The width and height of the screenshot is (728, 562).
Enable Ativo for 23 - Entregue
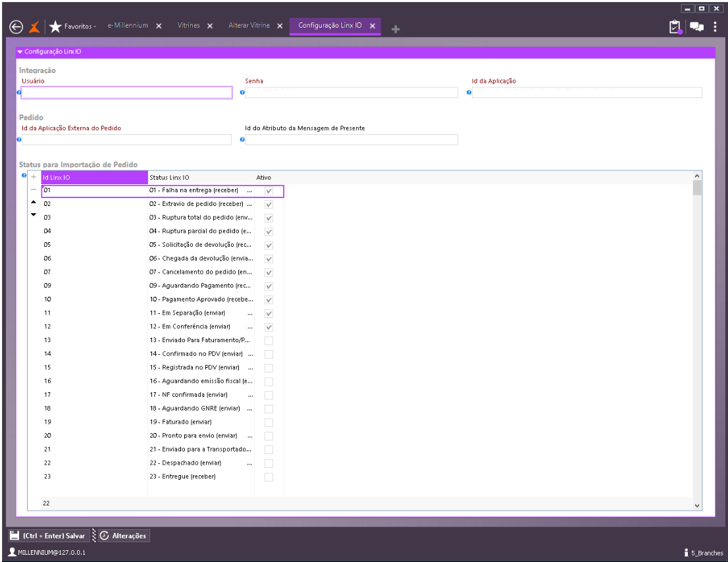(x=269, y=477)
